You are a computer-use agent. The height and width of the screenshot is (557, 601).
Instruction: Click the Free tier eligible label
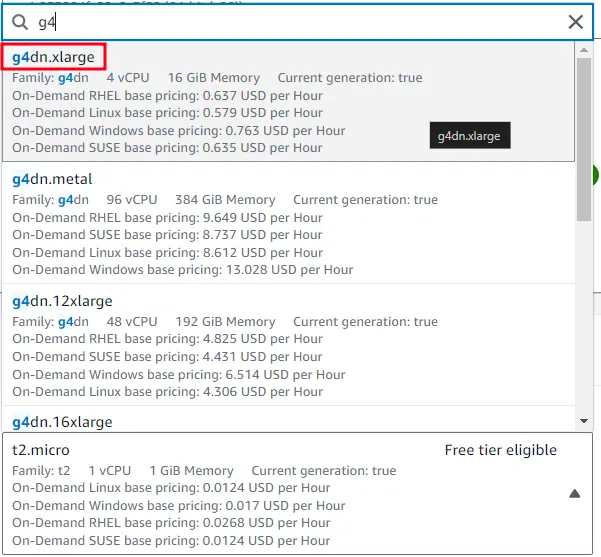(501, 450)
